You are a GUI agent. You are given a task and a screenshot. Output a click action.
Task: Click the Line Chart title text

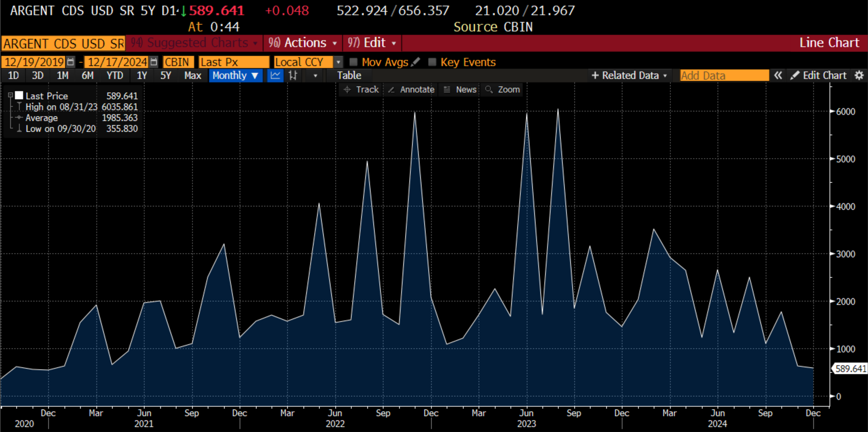pos(829,43)
